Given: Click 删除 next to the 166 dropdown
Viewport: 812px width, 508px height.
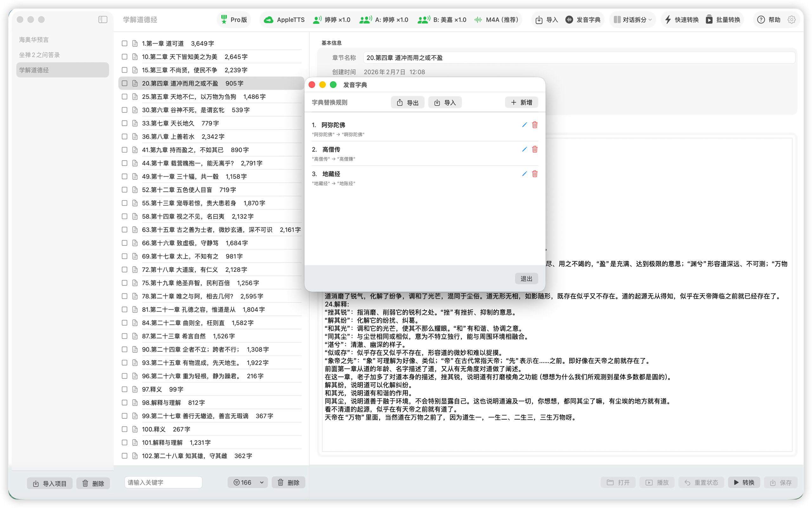Looking at the screenshot, I should (288, 483).
